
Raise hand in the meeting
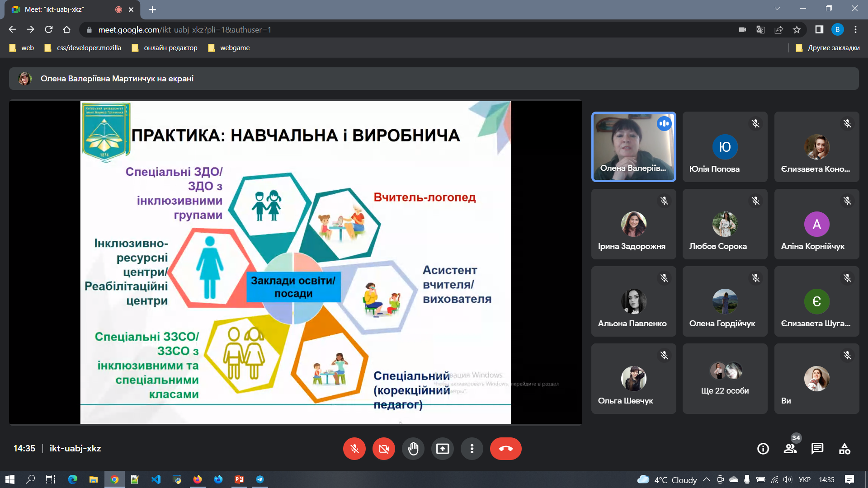click(413, 449)
